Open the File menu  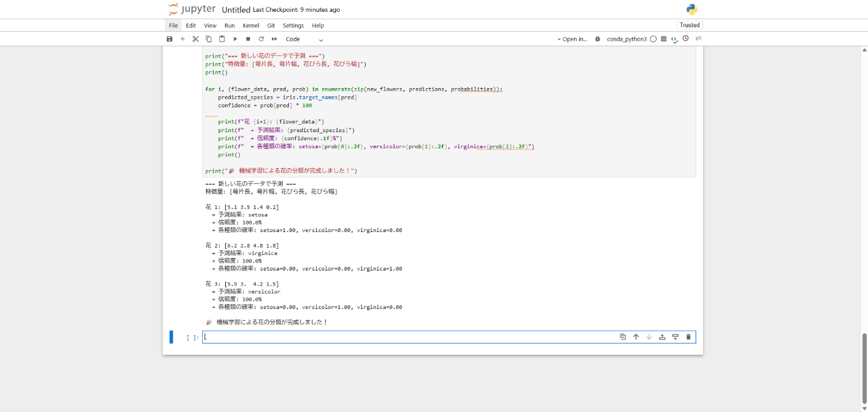(174, 25)
